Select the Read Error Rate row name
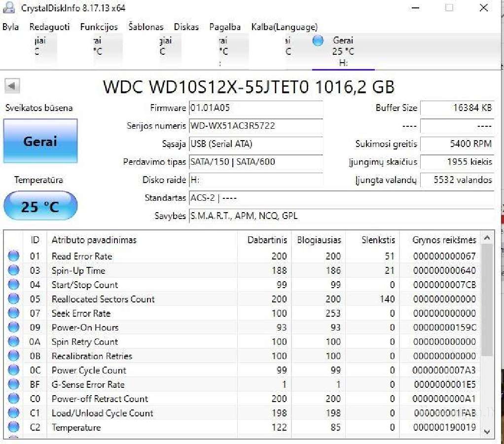The width and height of the screenshot is (504, 444). coord(82,256)
